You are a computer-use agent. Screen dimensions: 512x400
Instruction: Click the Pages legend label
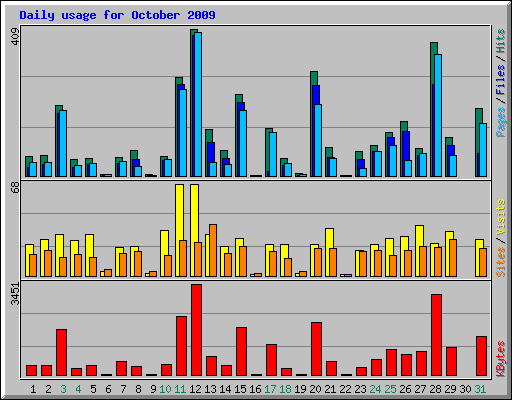tap(501, 122)
